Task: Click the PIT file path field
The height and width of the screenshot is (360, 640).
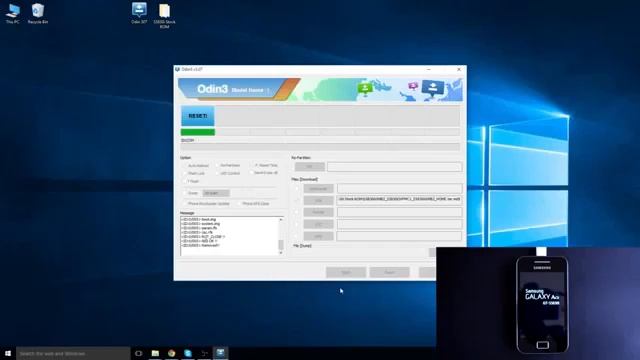Action: pyautogui.click(x=394, y=167)
